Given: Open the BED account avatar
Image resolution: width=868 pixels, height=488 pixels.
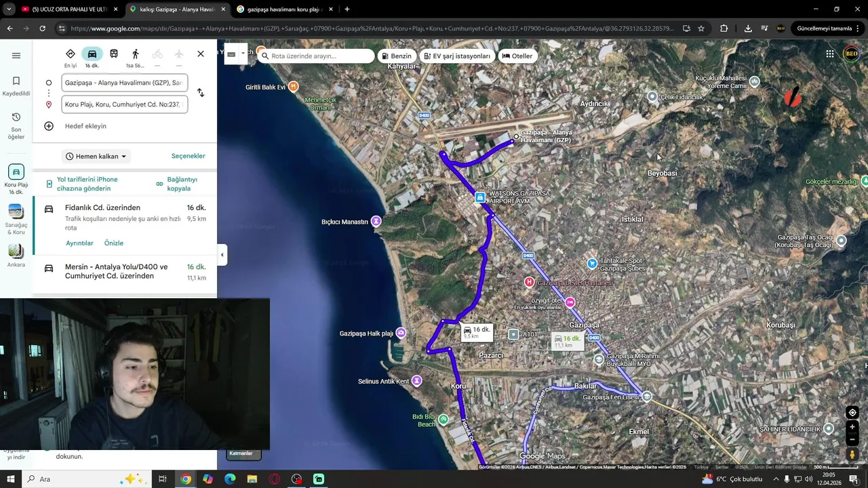Looking at the screenshot, I should [x=851, y=54].
